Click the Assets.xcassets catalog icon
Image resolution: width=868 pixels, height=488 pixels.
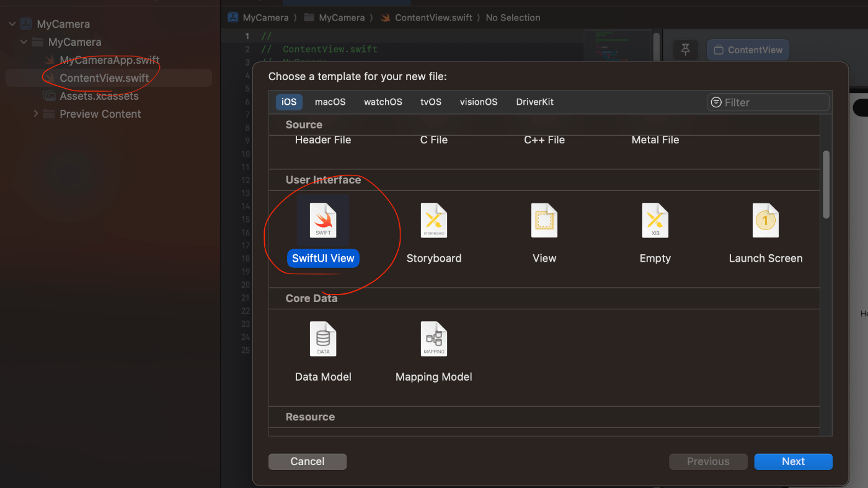(x=49, y=96)
